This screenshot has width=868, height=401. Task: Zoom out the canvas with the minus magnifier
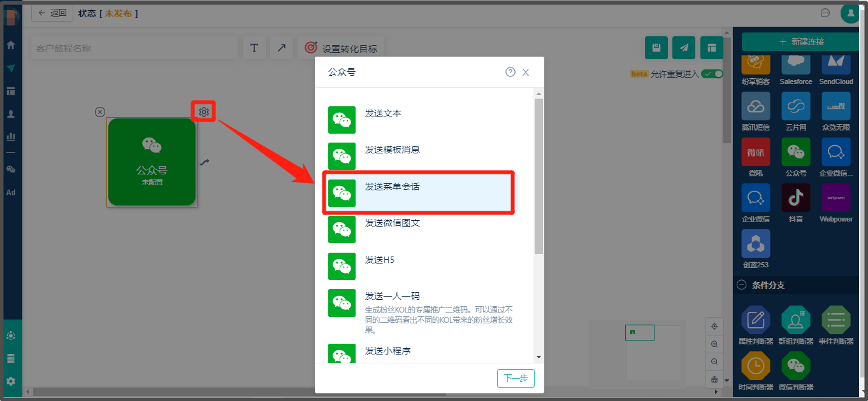[714, 362]
